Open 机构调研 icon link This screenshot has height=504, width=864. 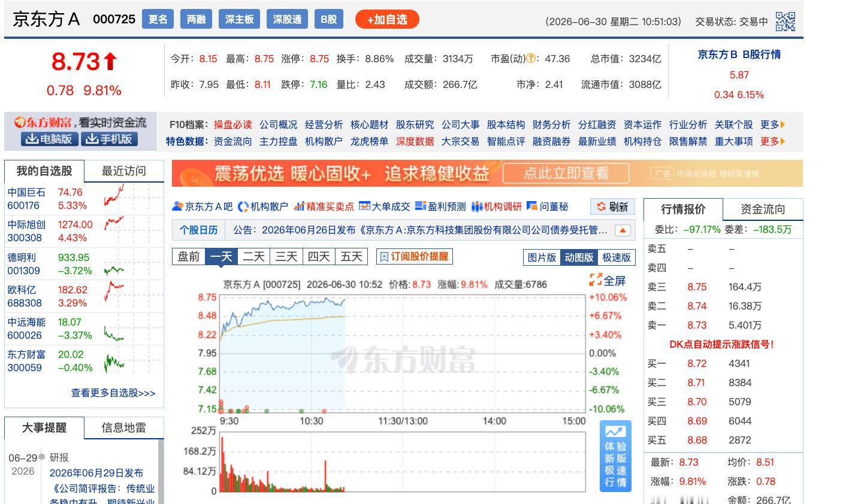[x=477, y=207]
